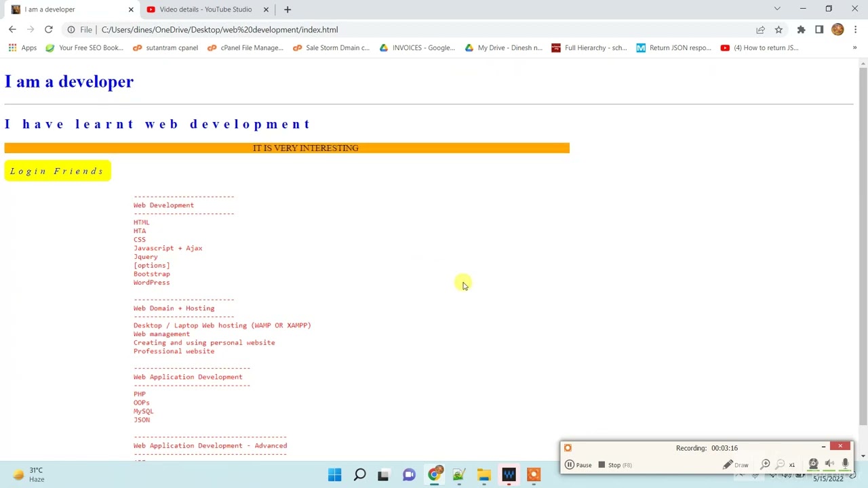Click the orange IT IS VERY INTERESTING bar
The width and height of the screenshot is (868, 488).
pyautogui.click(x=287, y=148)
